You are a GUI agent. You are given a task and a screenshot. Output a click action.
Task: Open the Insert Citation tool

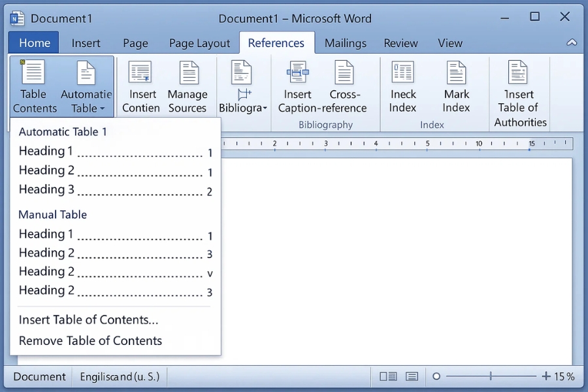pos(141,85)
